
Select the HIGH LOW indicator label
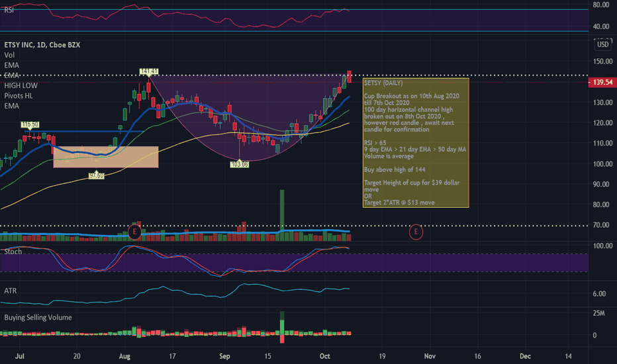pos(21,85)
